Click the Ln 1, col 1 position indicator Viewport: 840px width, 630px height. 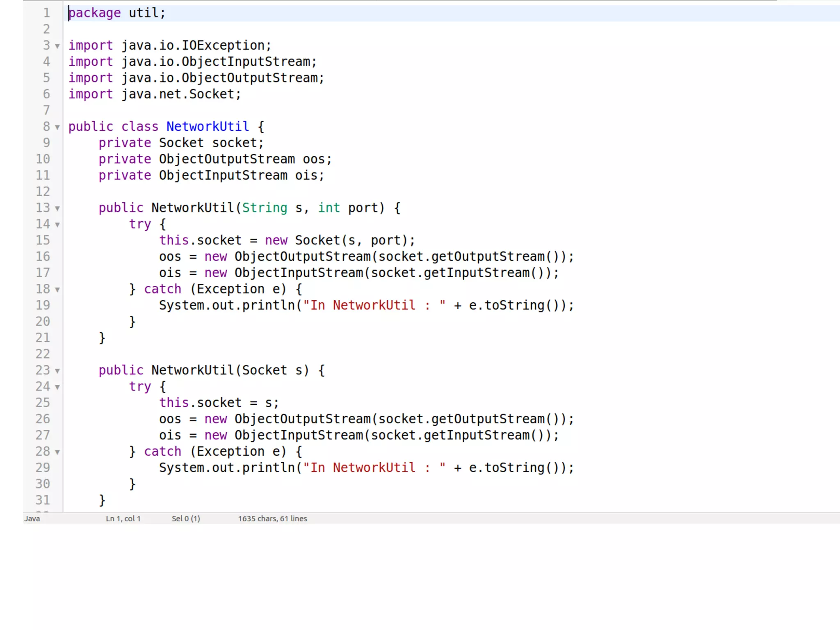[x=123, y=518]
